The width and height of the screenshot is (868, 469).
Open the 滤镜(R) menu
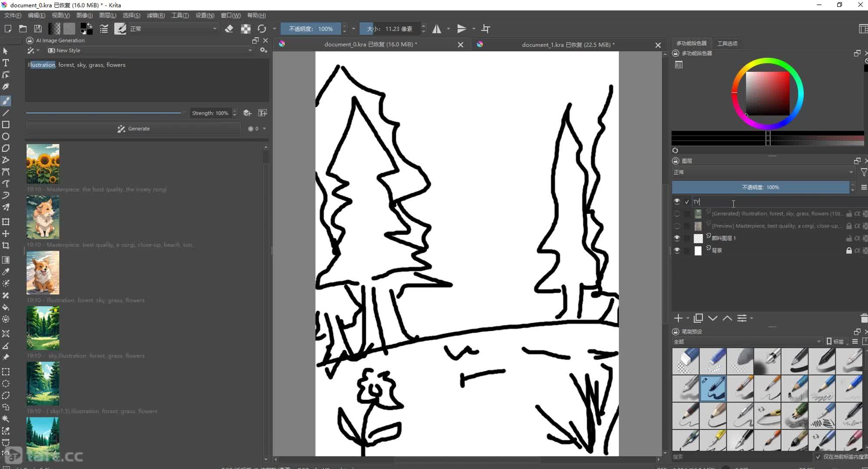(155, 15)
